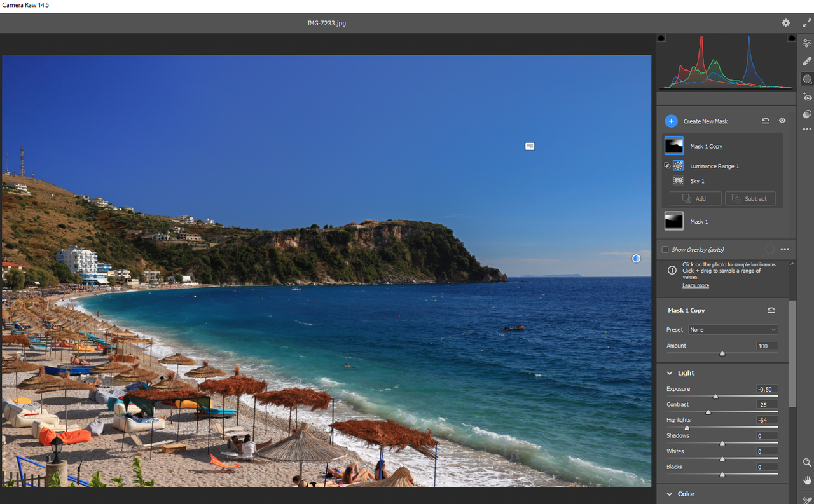Open the Learn more link
The height and width of the screenshot is (504, 814).
coord(696,285)
